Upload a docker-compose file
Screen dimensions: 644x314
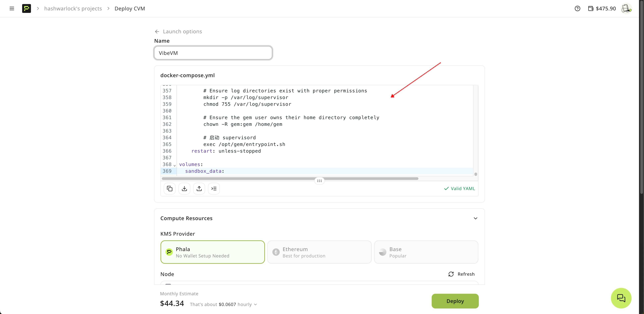(199, 188)
